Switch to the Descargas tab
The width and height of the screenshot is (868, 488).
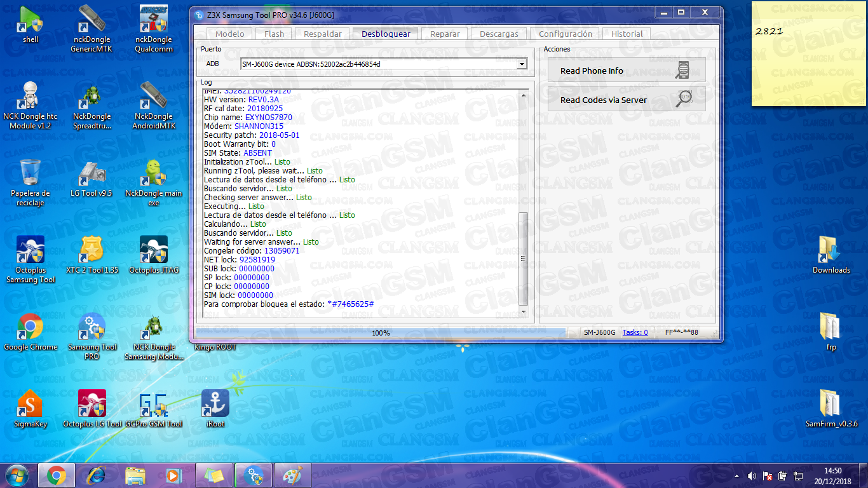click(499, 34)
